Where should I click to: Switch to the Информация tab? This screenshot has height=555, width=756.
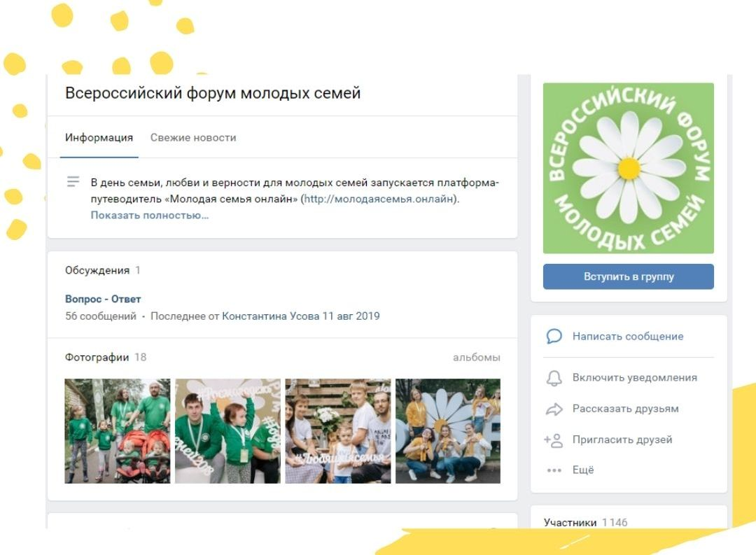[x=99, y=137]
